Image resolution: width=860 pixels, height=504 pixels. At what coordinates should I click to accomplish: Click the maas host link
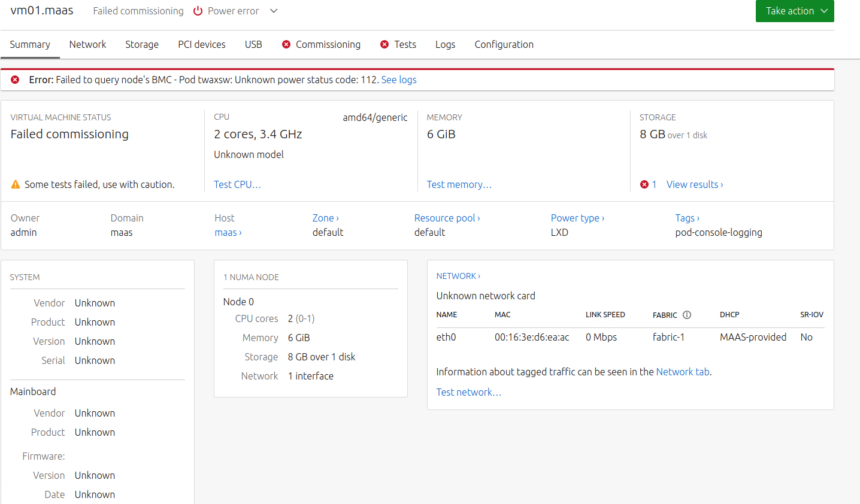click(228, 232)
